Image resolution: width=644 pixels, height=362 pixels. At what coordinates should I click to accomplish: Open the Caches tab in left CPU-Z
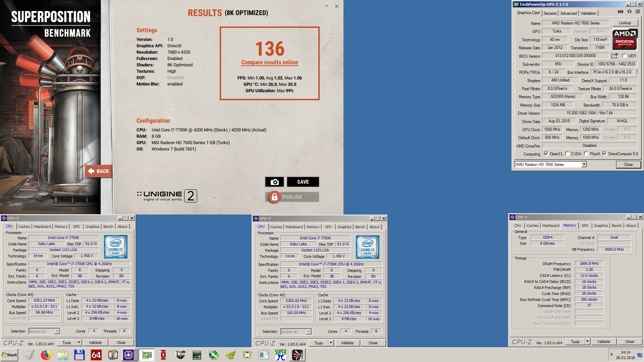tap(24, 227)
